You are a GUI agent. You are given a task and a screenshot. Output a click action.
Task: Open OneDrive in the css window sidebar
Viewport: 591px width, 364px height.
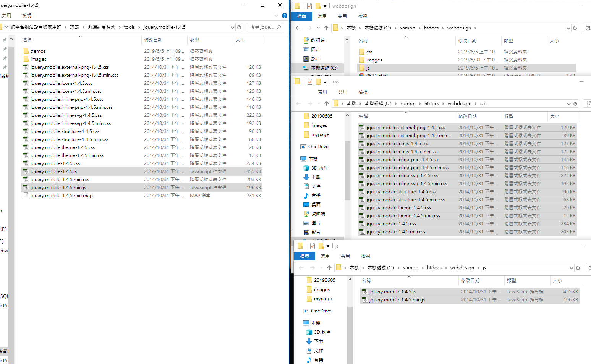318,147
